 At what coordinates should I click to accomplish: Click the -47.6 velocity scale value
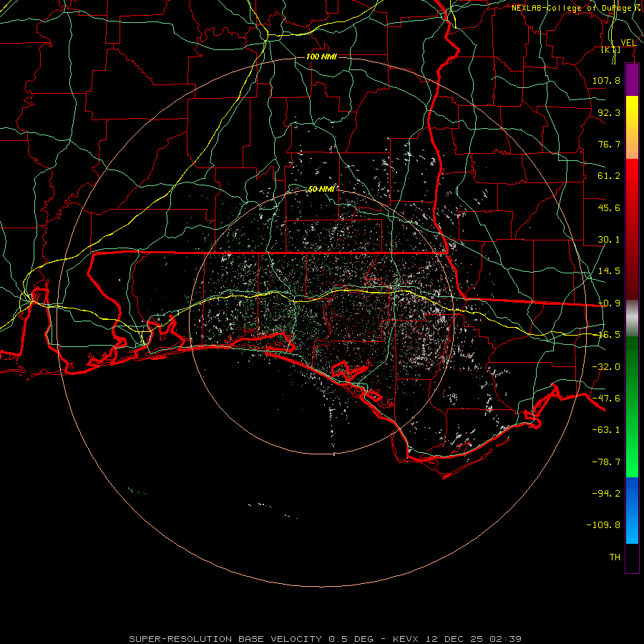coord(606,399)
